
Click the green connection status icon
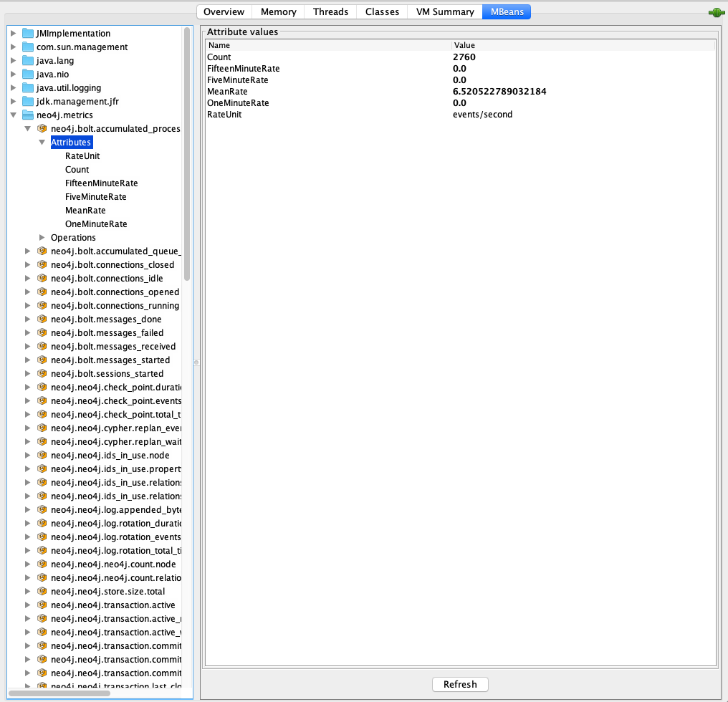click(x=715, y=12)
